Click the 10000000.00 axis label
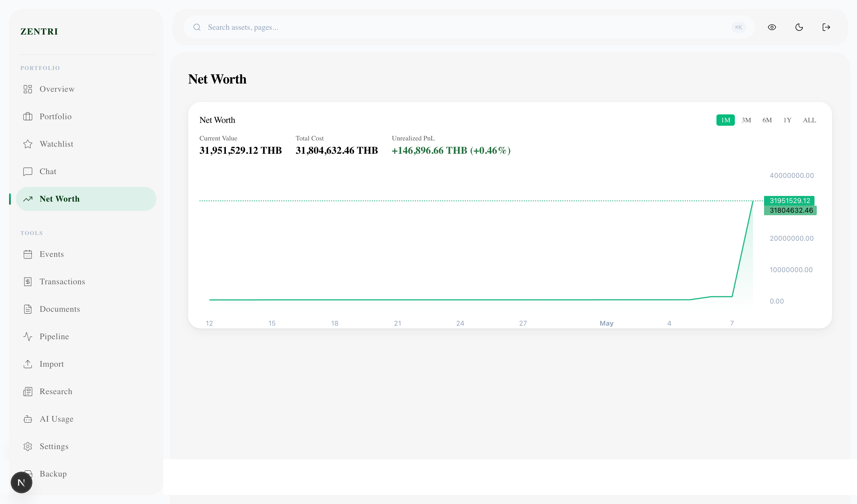Screen dimensions: 857x504 click(x=791, y=270)
